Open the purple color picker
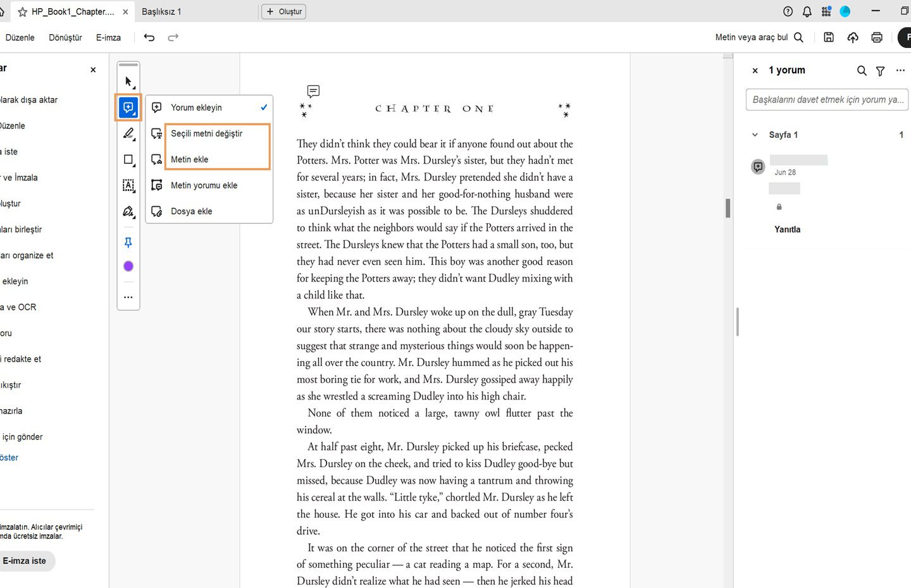911x588 pixels. pyautogui.click(x=128, y=266)
